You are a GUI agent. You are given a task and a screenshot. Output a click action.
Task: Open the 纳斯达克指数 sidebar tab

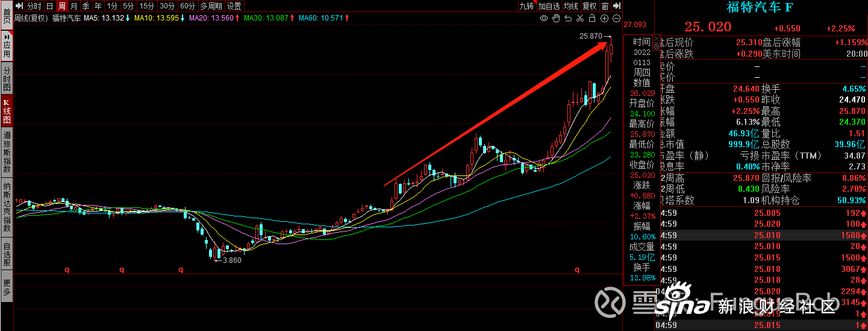point(7,206)
